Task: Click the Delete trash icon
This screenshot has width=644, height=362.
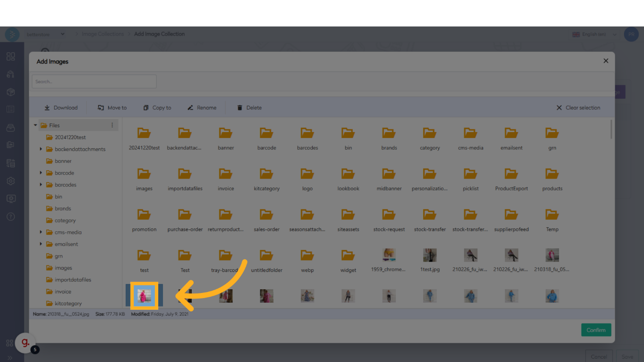Action: click(x=240, y=108)
